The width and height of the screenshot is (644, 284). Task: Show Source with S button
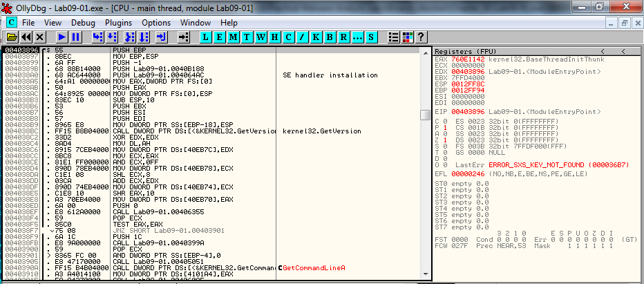(371, 37)
